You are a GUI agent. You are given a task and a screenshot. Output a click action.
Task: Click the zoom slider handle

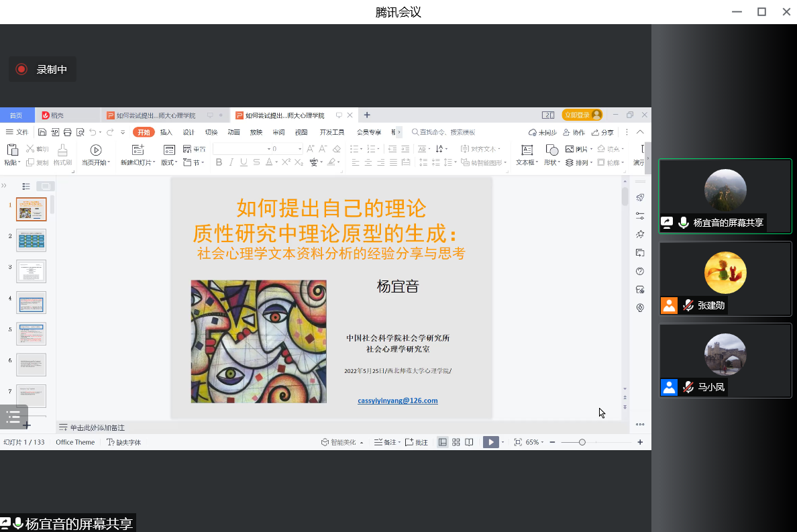point(582,442)
